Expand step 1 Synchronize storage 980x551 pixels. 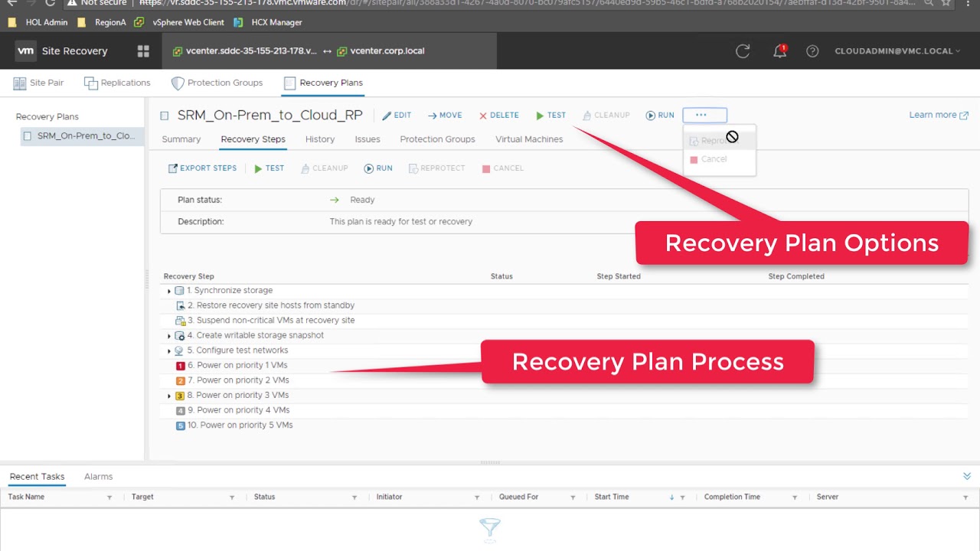coord(169,291)
